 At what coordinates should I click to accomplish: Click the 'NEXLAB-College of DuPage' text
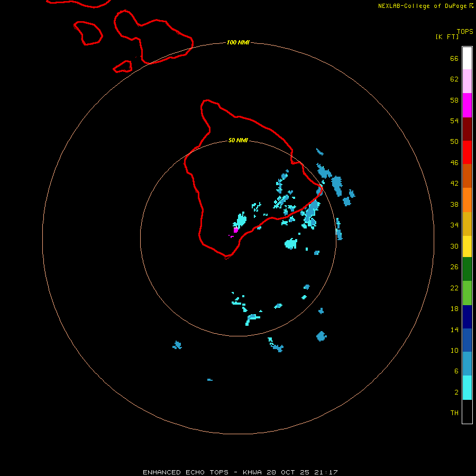[423, 6]
